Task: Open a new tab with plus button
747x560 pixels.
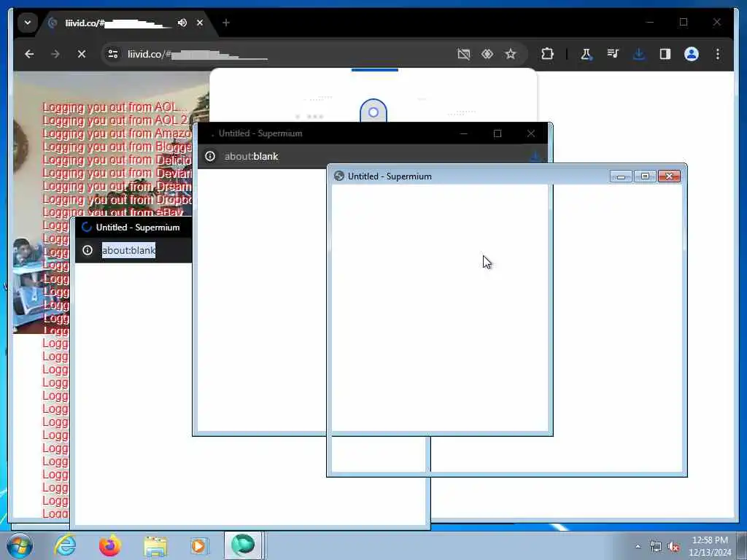Action: tap(226, 23)
